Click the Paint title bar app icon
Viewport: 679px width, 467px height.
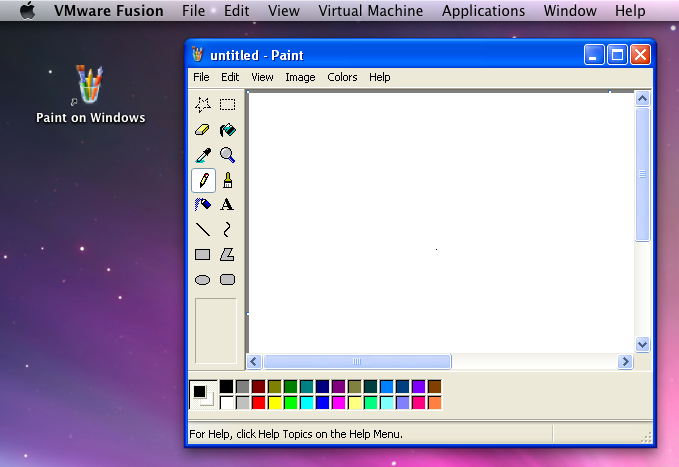197,55
